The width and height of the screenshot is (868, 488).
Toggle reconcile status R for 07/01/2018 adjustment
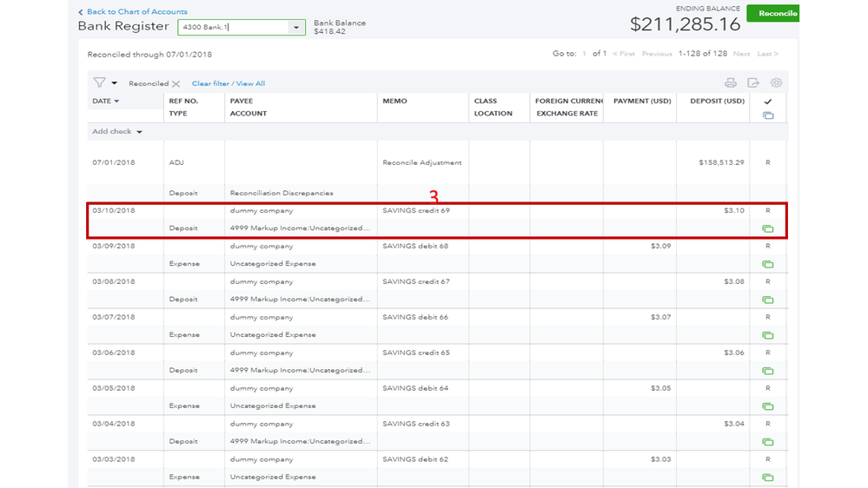click(767, 162)
